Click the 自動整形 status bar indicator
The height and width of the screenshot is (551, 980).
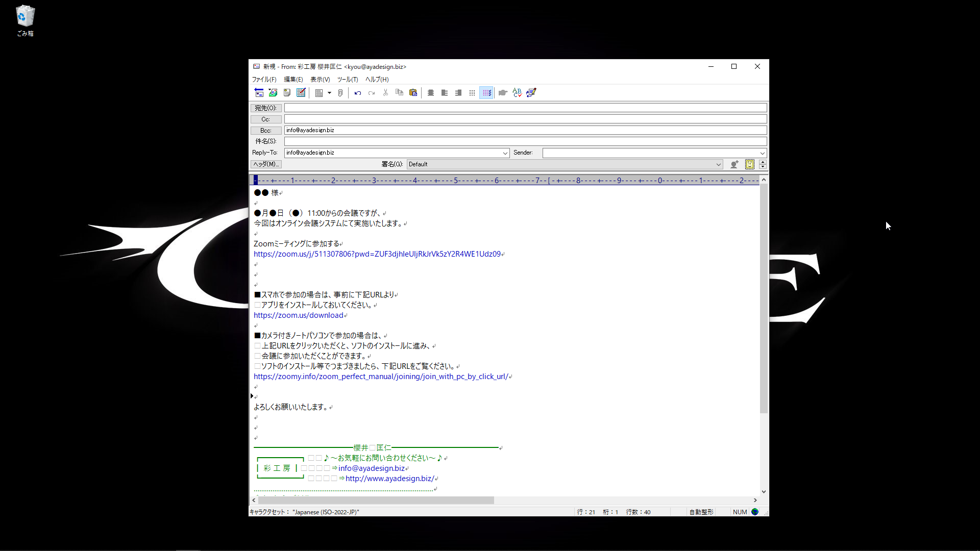pos(701,512)
